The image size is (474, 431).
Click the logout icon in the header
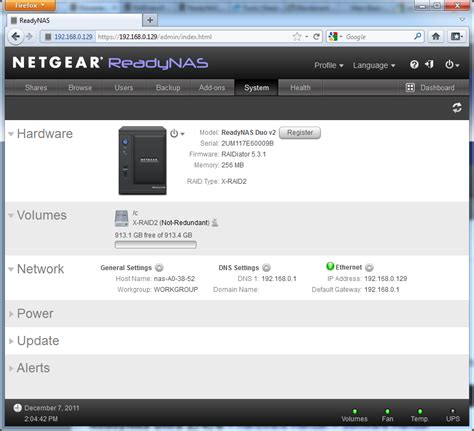[x=430, y=64]
